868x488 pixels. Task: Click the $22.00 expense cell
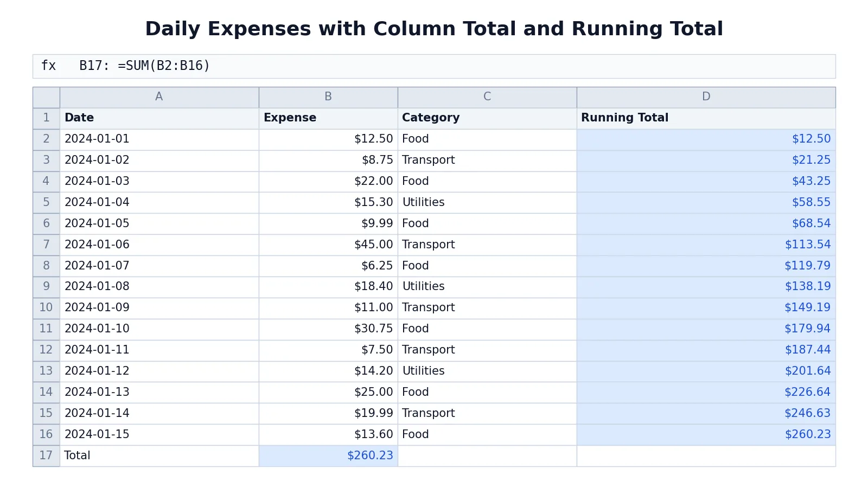328,182
